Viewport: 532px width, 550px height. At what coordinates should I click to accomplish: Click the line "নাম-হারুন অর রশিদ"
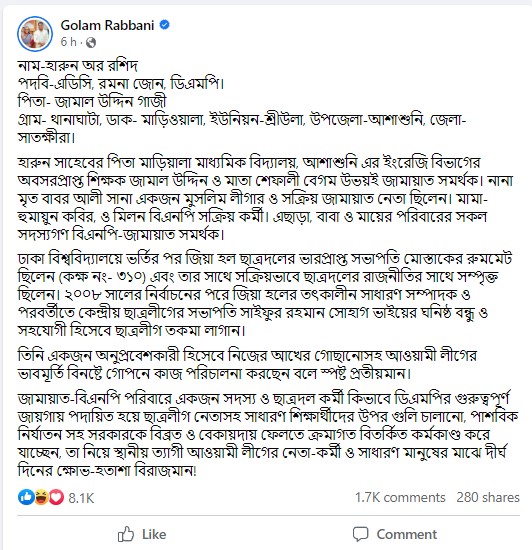pos(78,65)
